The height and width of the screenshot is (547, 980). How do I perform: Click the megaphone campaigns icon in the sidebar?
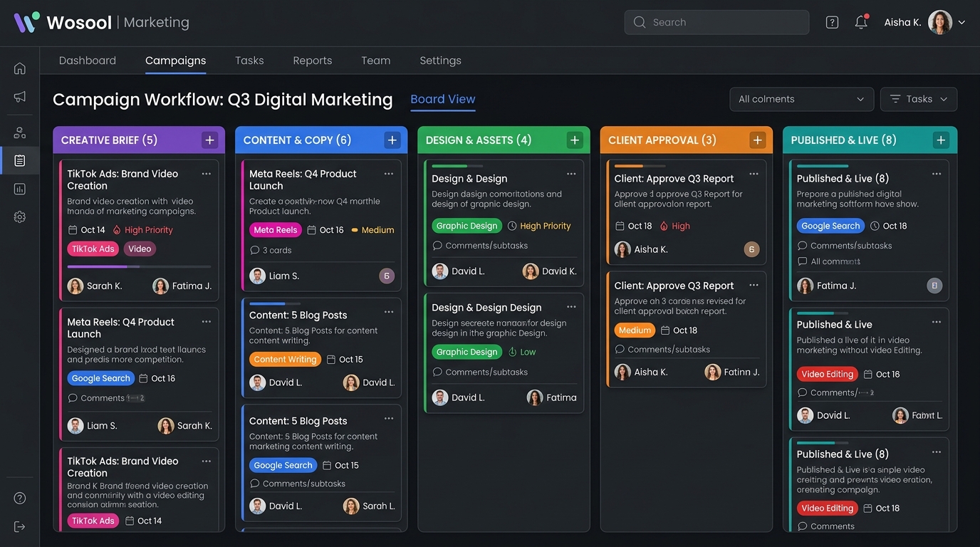[20, 97]
